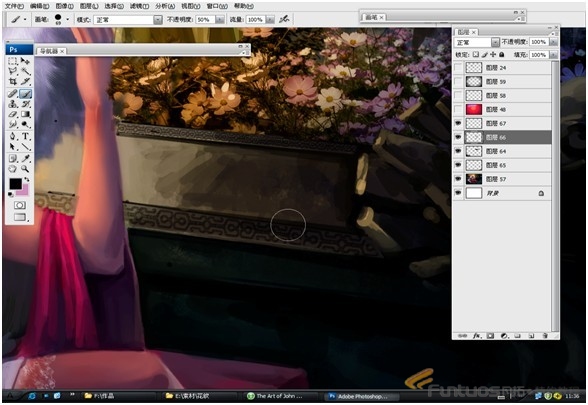Select the Brush tool in toolbox
Image resolution: width=588 pixels, height=405 pixels.
(x=25, y=93)
